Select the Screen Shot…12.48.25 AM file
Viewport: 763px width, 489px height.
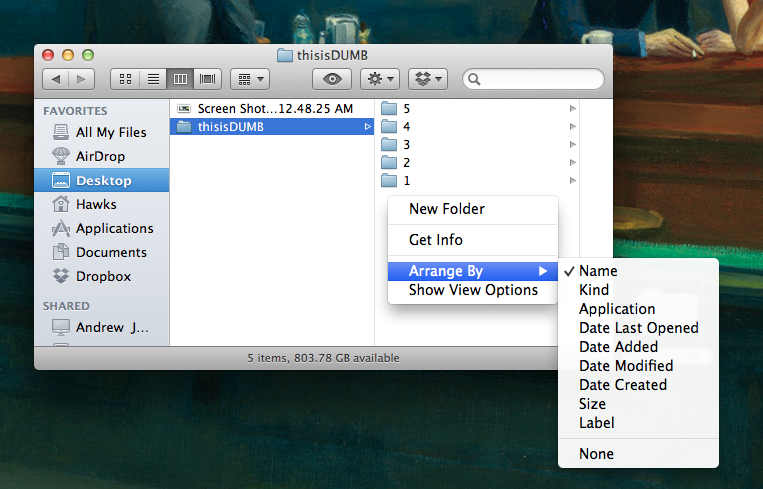(272, 109)
